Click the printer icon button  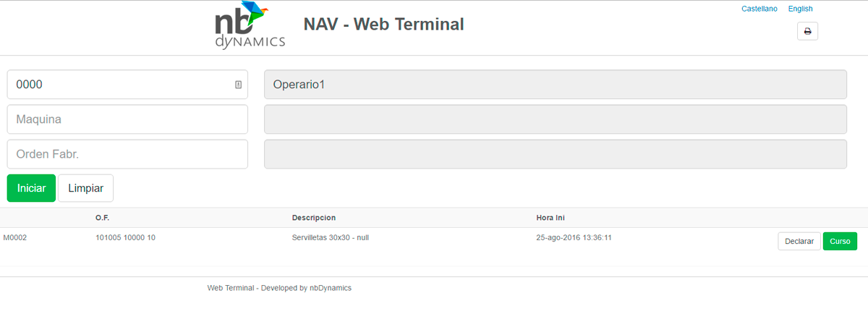807,31
